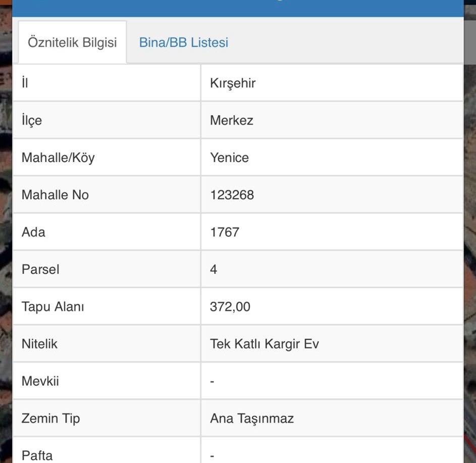Click the Pafta label cell
The width and height of the screenshot is (476, 463).
point(107,450)
